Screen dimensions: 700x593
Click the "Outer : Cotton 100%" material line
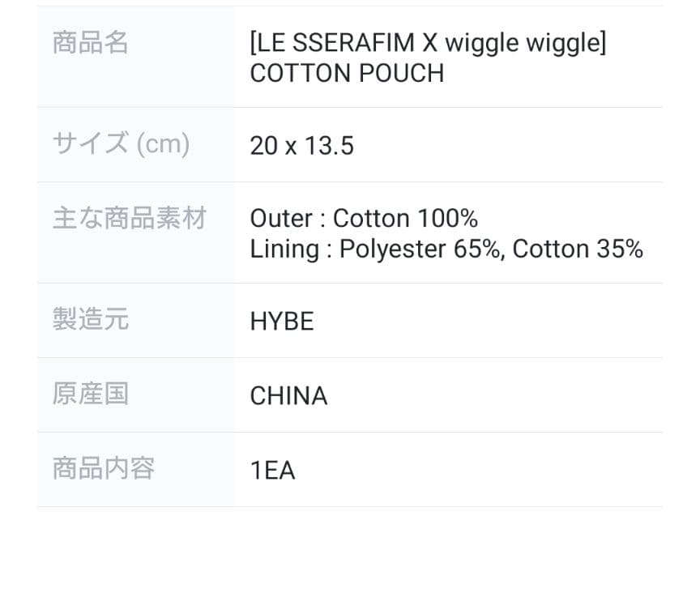coord(363,219)
